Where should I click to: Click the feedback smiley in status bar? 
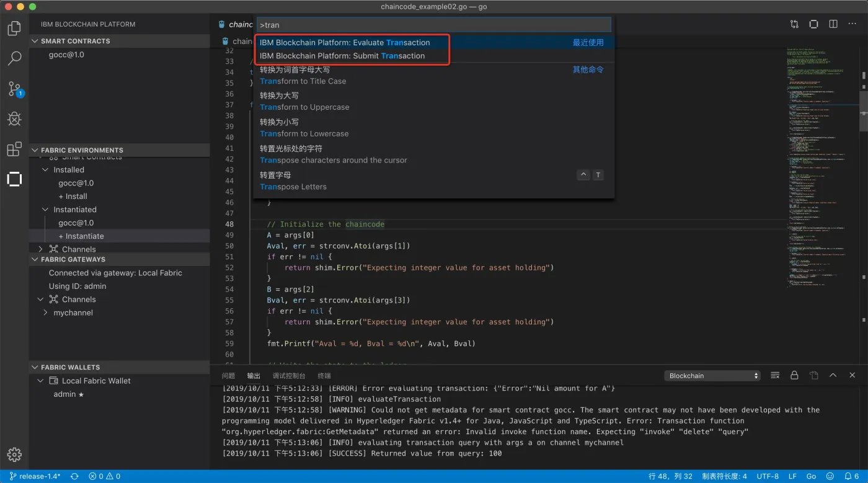pyautogui.click(x=830, y=476)
